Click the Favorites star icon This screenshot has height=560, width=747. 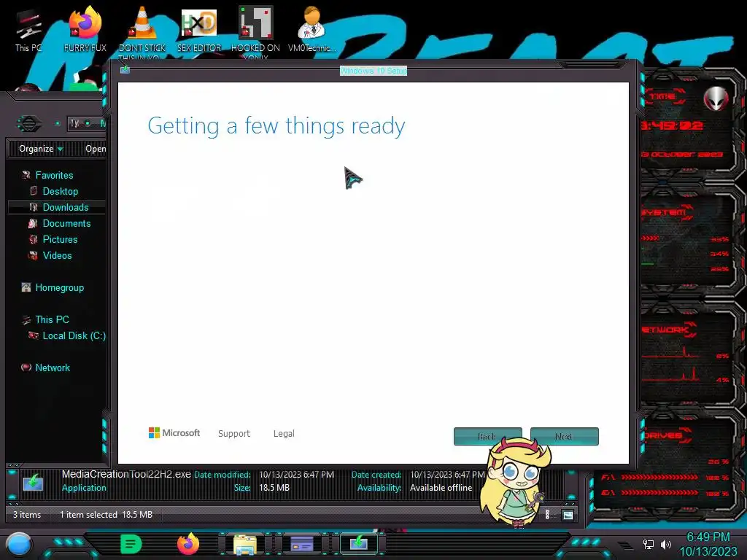(26, 175)
